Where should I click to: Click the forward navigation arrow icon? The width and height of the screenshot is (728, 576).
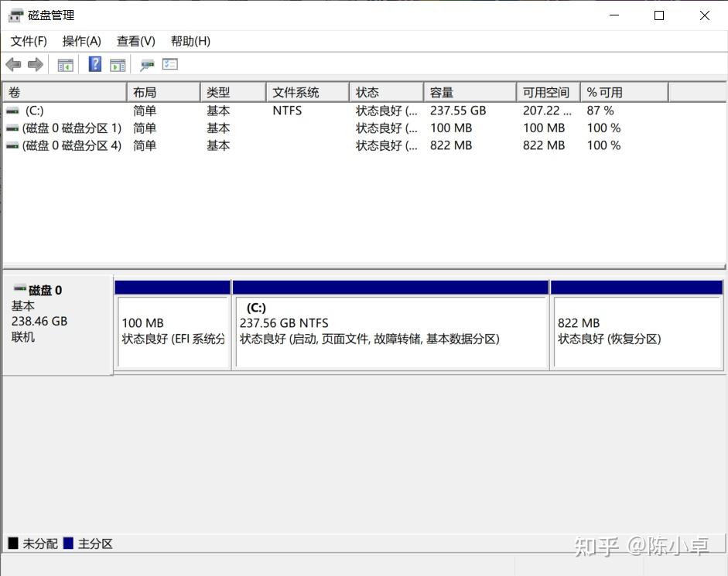click(35, 64)
